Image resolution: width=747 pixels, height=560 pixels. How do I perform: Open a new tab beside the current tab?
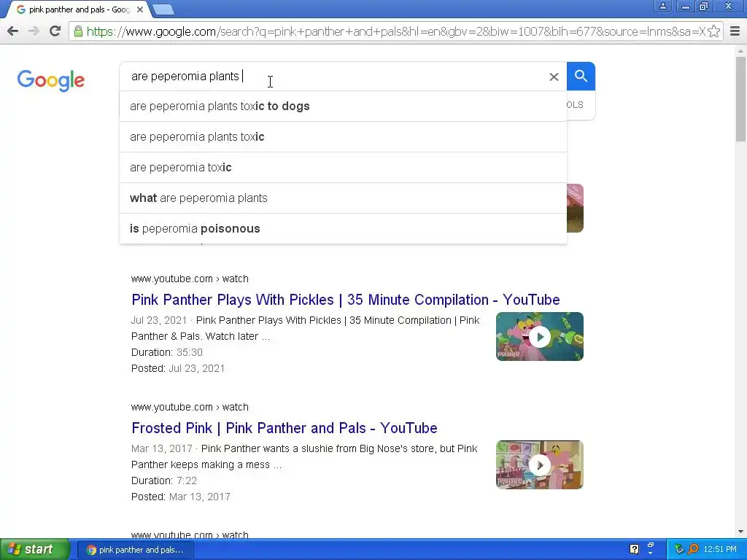[163, 9]
